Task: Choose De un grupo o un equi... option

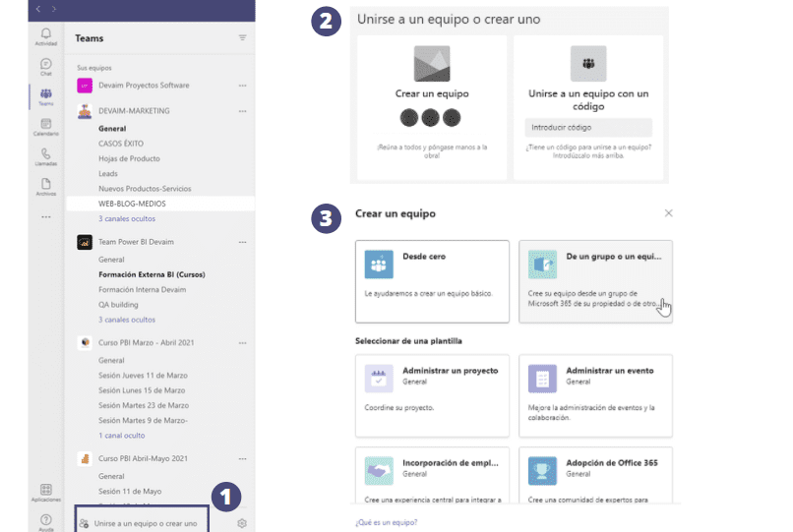Action: (x=596, y=281)
